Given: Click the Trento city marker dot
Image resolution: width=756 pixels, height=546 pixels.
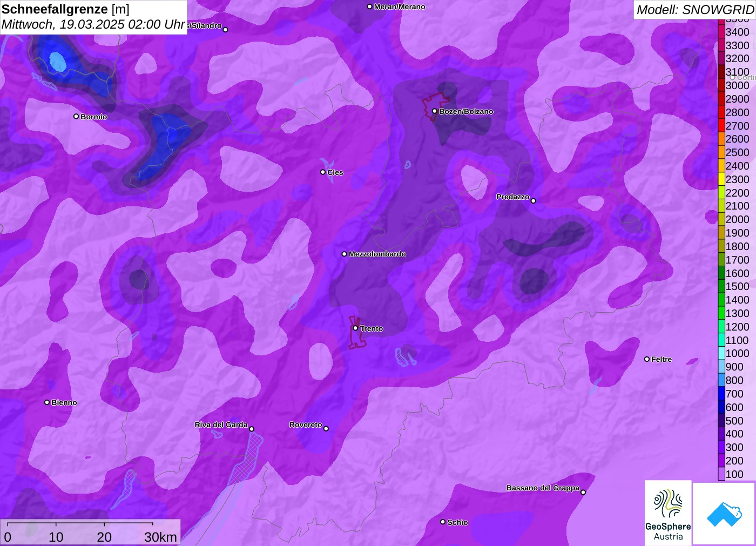Looking at the screenshot, I should point(355,328).
